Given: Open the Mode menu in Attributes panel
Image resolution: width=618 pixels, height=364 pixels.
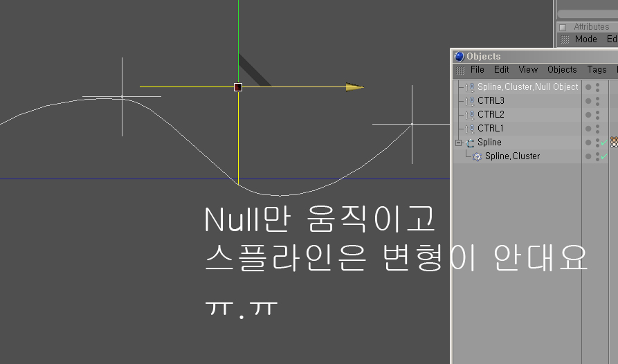Looking at the screenshot, I should click(585, 39).
